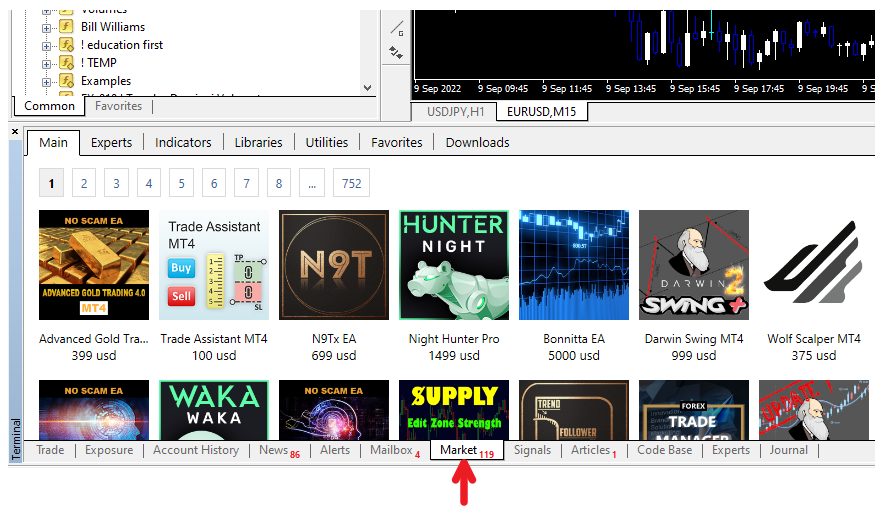887x513 pixels.
Task: Open the Trend Follower product thumbnail
Action: [x=574, y=410]
